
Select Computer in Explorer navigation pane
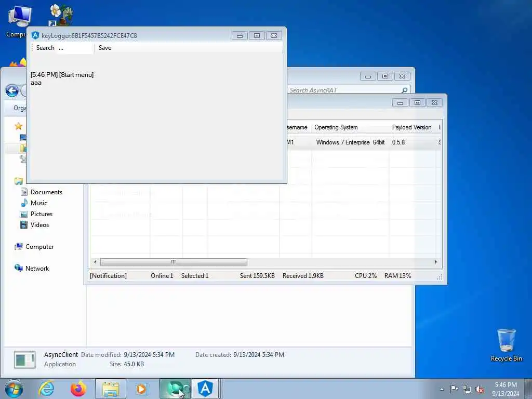click(39, 247)
